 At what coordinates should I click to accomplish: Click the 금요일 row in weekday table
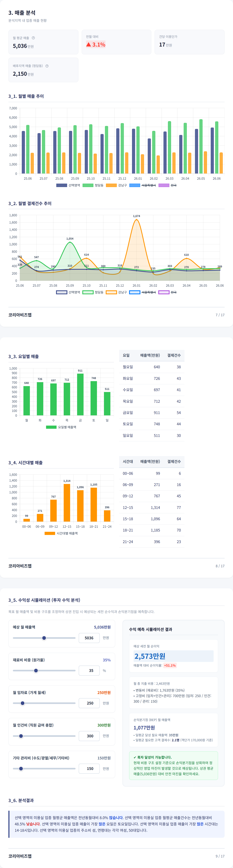pyautogui.click(x=152, y=412)
